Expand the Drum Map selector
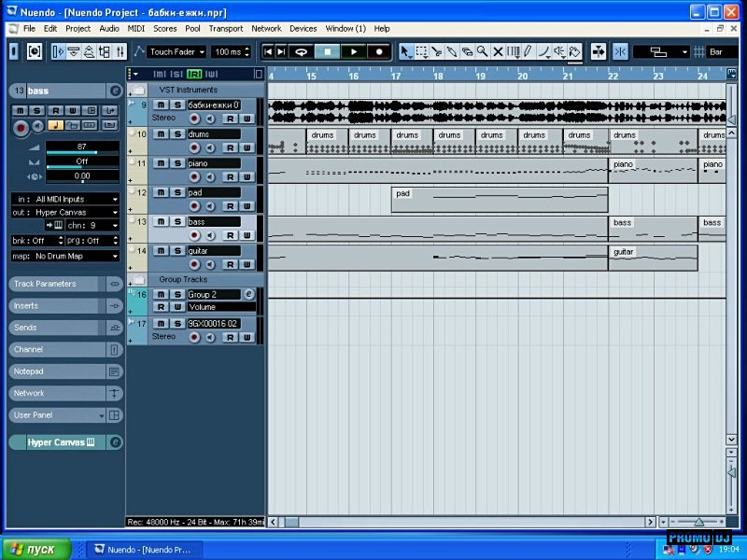Viewport: 747px width, 560px height. (x=65, y=256)
